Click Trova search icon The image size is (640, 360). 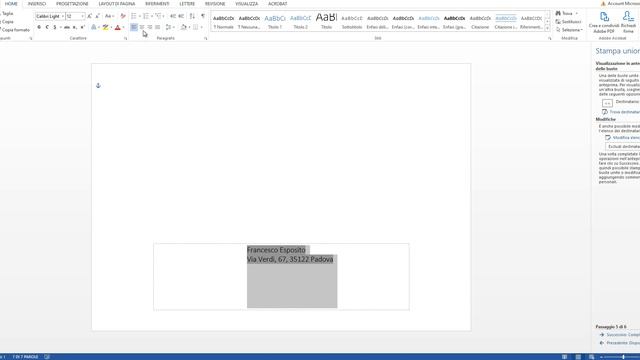pos(558,13)
